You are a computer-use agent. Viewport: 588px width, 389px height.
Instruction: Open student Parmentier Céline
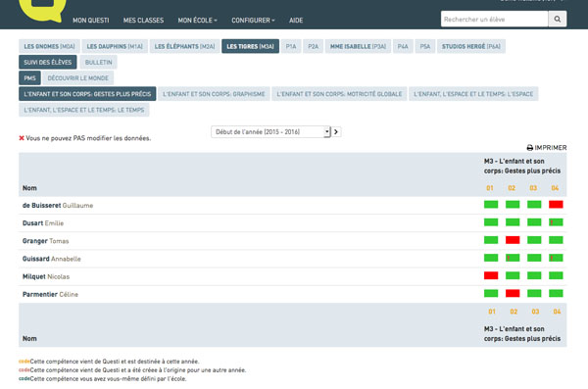tap(50, 295)
